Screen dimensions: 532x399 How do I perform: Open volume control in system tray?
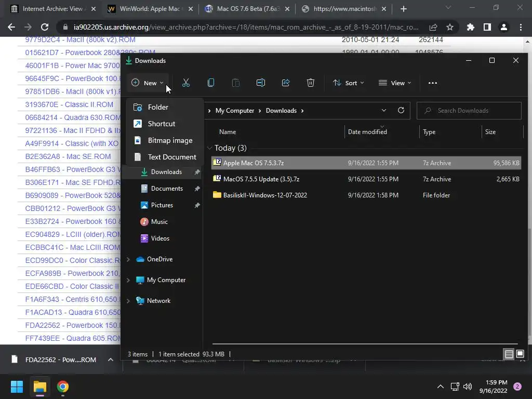click(468, 387)
